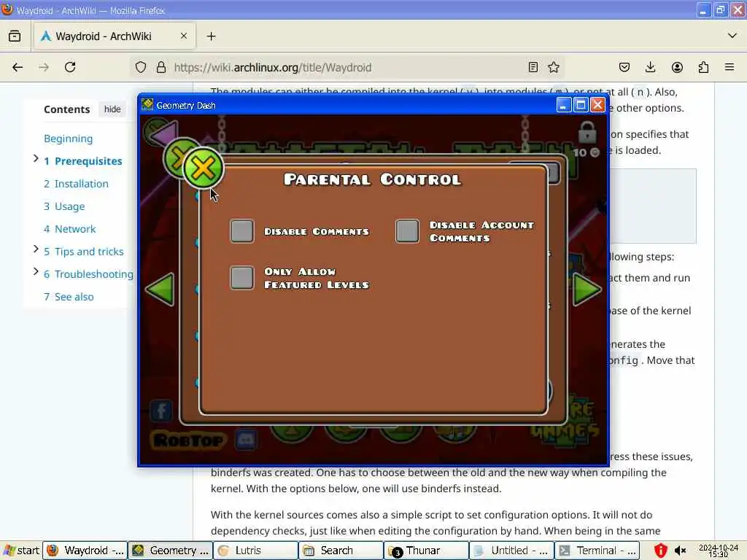
Task: Select the Waydroid - ArchWiki tab
Action: coord(115,36)
